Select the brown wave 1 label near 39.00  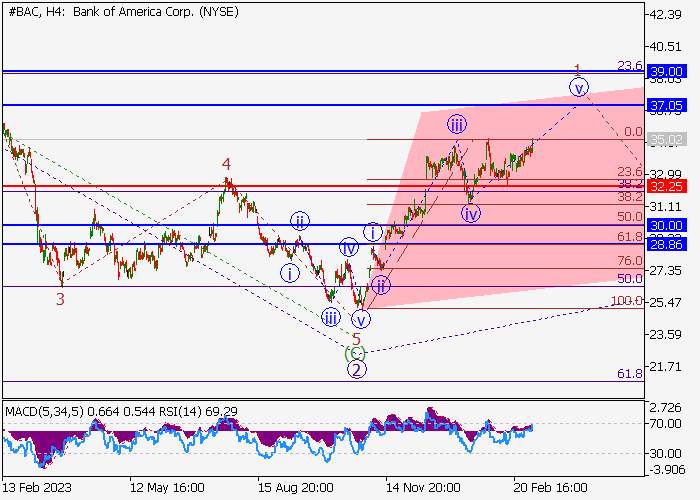[x=577, y=70]
